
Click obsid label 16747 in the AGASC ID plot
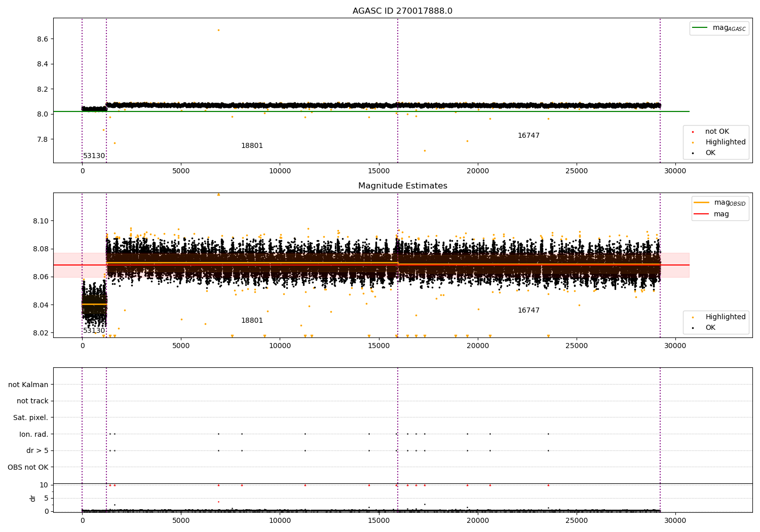(x=528, y=136)
